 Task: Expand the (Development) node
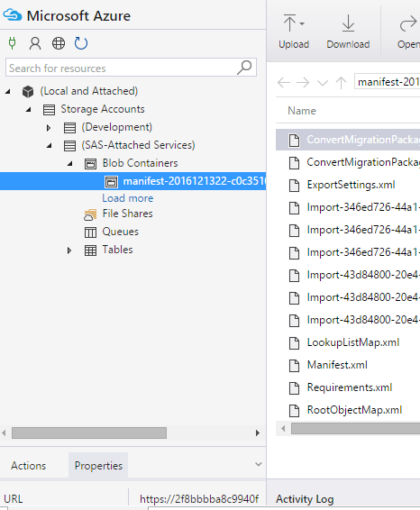pyautogui.click(x=49, y=128)
